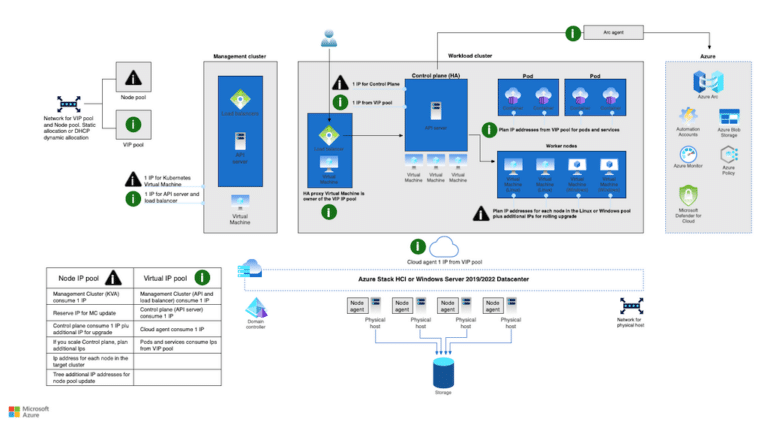This screenshot has width=768, height=428.
Task: Click API server icon in Control plane
Action: [435, 111]
